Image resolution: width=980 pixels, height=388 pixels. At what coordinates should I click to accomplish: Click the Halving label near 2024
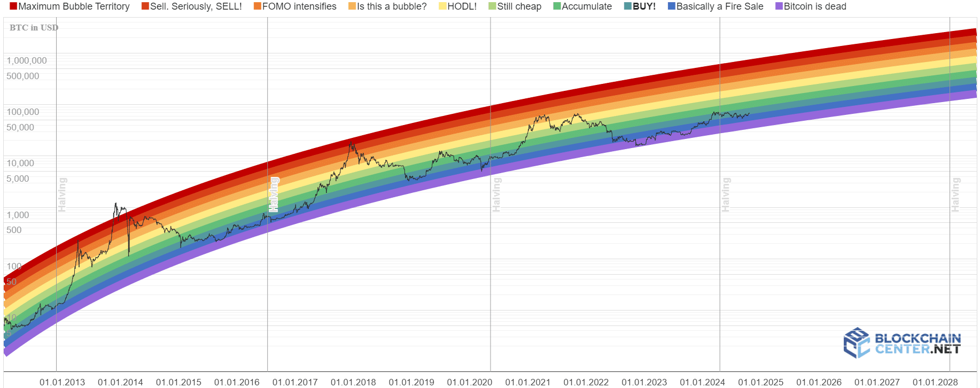pyautogui.click(x=726, y=195)
